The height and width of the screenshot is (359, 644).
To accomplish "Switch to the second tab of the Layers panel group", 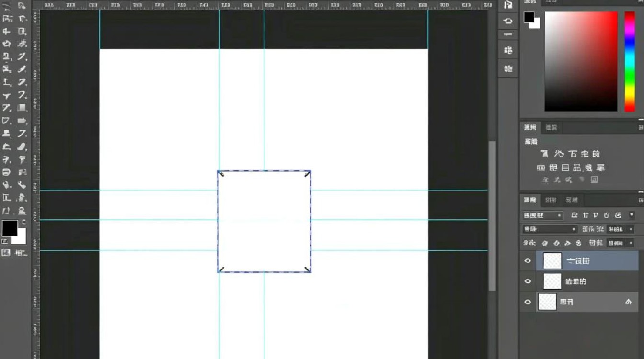I will pyautogui.click(x=552, y=200).
